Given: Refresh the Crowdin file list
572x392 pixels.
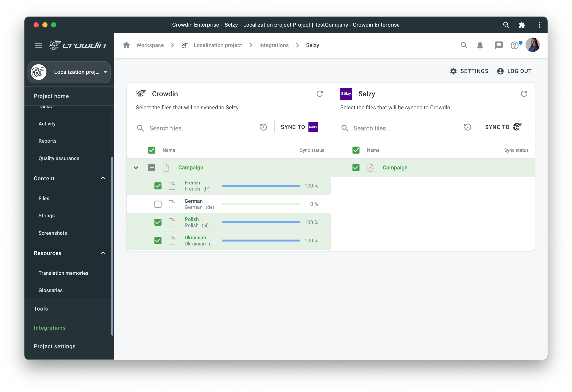Looking at the screenshot, I should tap(320, 94).
